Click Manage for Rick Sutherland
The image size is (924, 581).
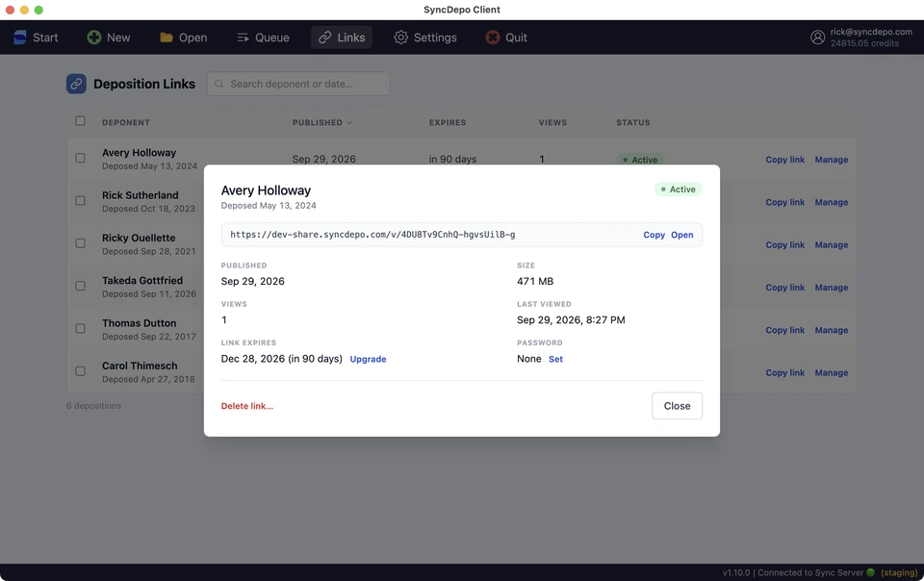click(x=832, y=202)
